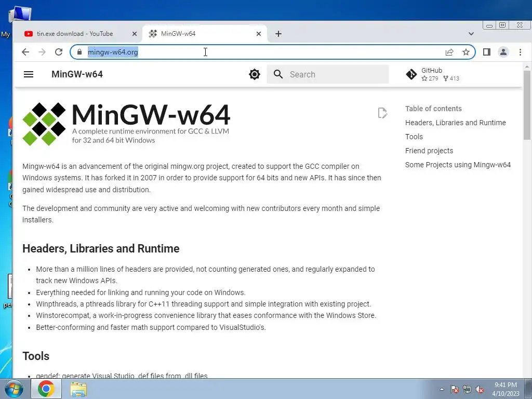Viewport: 532px width, 399px height.
Task: Click the page vertical scrollbar thumb
Action: click(527, 105)
